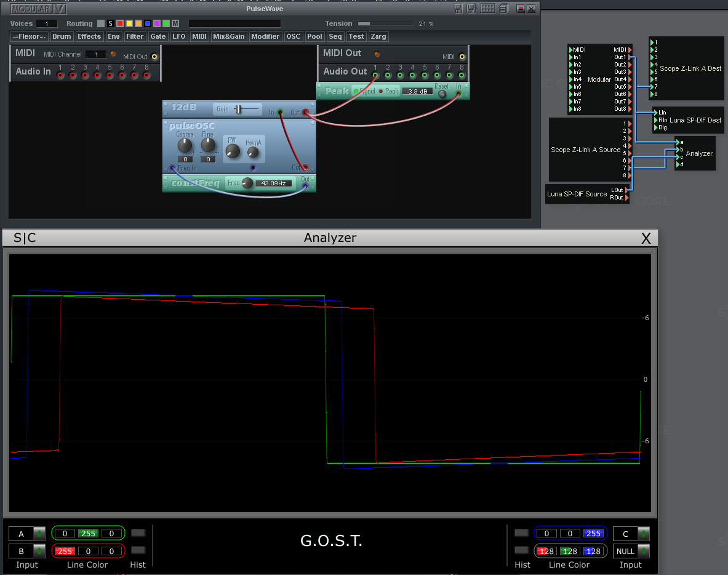This screenshot has width=728, height=575.
Task: Click the Peak module Reset button
Action: click(x=442, y=94)
